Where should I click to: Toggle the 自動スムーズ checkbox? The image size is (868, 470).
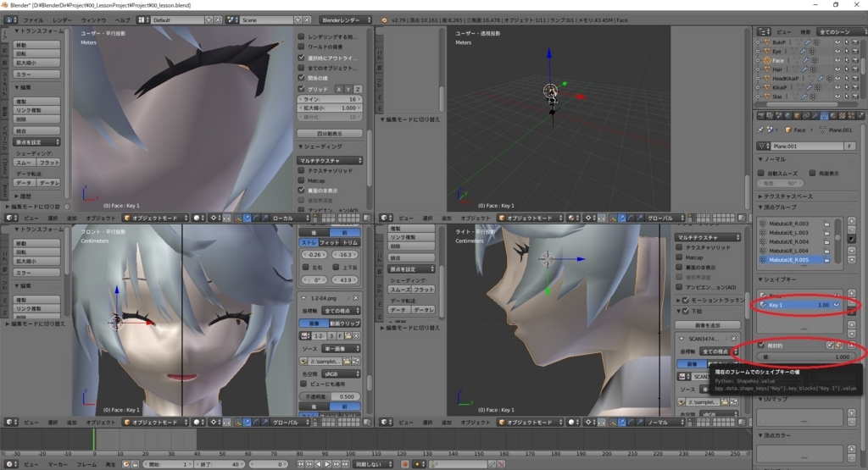762,173
